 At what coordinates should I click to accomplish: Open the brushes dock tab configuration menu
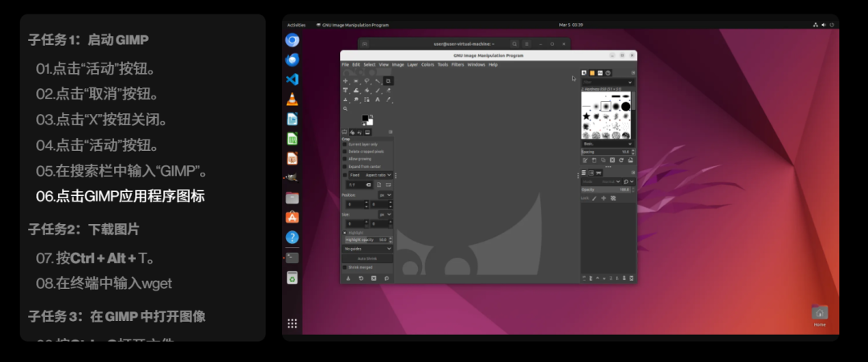(633, 73)
